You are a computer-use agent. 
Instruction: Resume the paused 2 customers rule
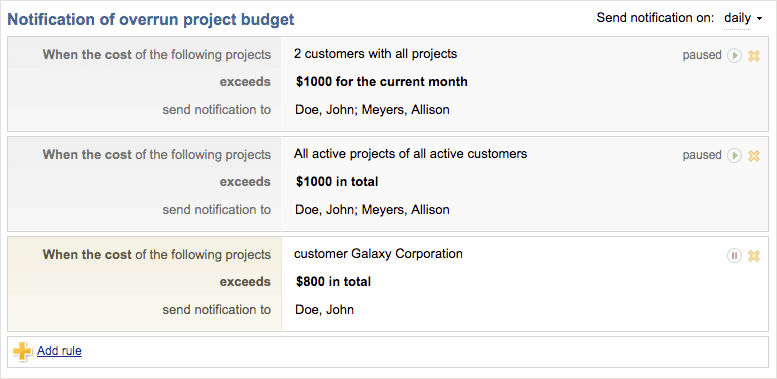point(734,55)
